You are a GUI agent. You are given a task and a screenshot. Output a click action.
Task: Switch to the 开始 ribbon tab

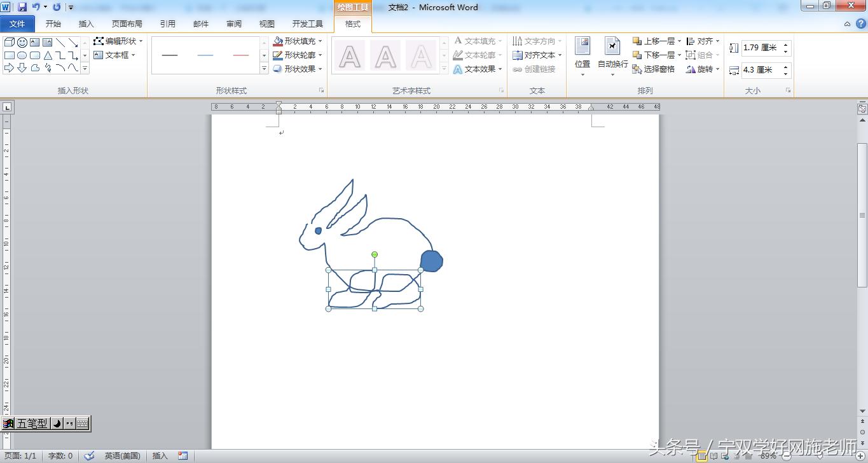point(53,24)
